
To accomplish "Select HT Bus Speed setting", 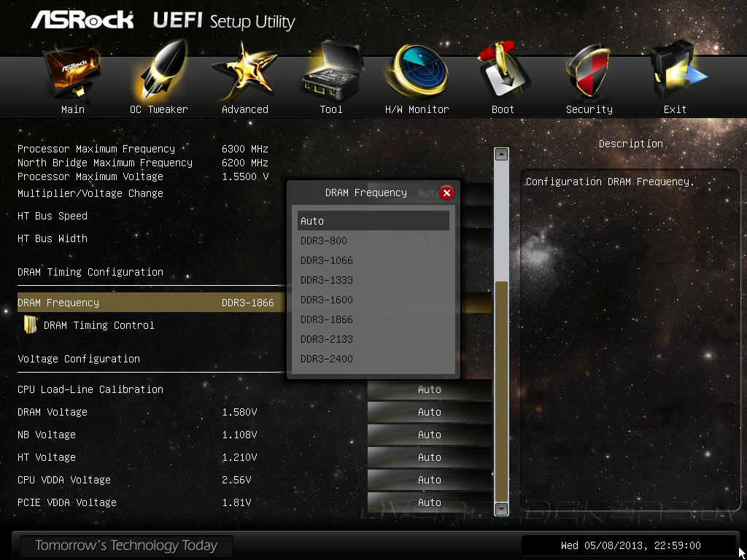I will 53,216.
